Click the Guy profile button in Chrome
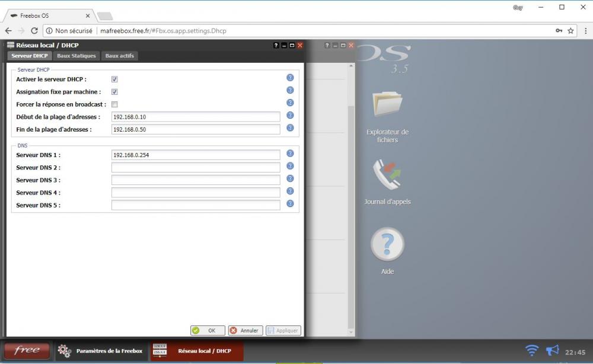The image size is (593, 364). click(518, 8)
